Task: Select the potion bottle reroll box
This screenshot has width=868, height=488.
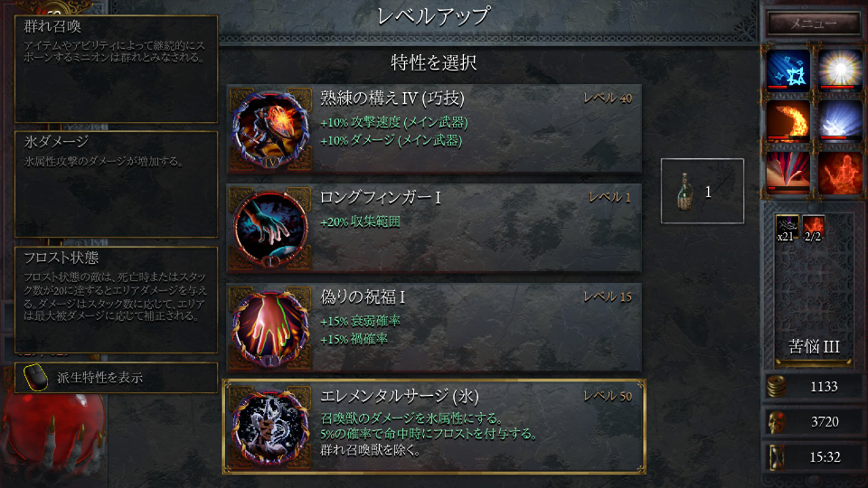Action: [703, 191]
